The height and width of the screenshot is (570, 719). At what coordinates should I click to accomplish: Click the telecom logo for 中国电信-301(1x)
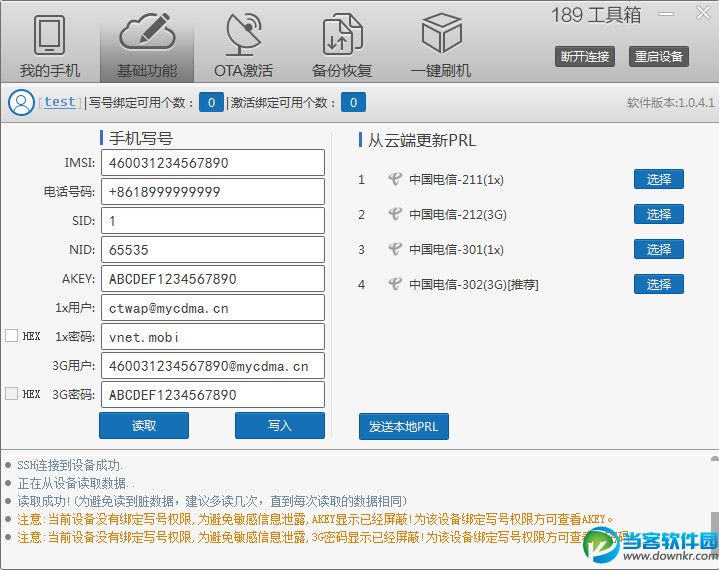395,249
